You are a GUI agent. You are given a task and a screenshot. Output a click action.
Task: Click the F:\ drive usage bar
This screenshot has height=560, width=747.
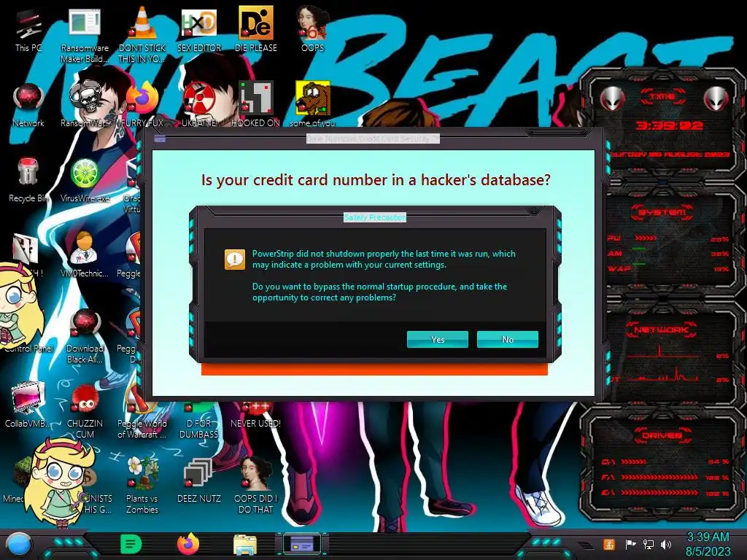pos(659,477)
